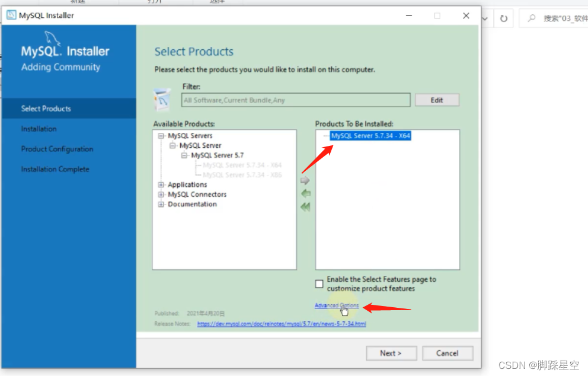The width and height of the screenshot is (588, 376).
Task: Open the address dropdown chevron in Explorer window
Action: (x=485, y=18)
